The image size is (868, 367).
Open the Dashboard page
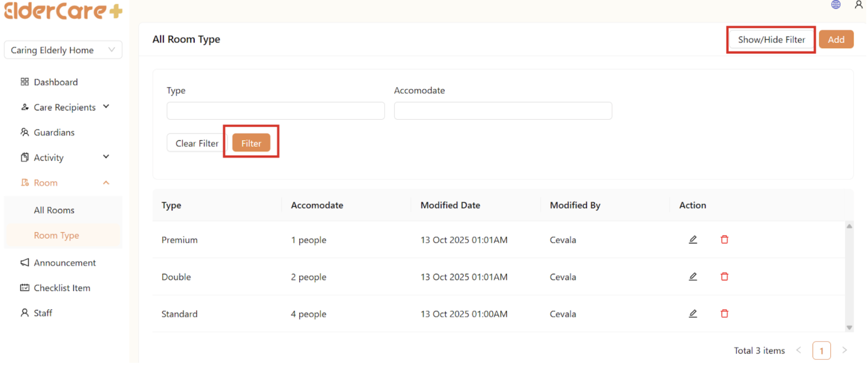pyautogui.click(x=56, y=82)
